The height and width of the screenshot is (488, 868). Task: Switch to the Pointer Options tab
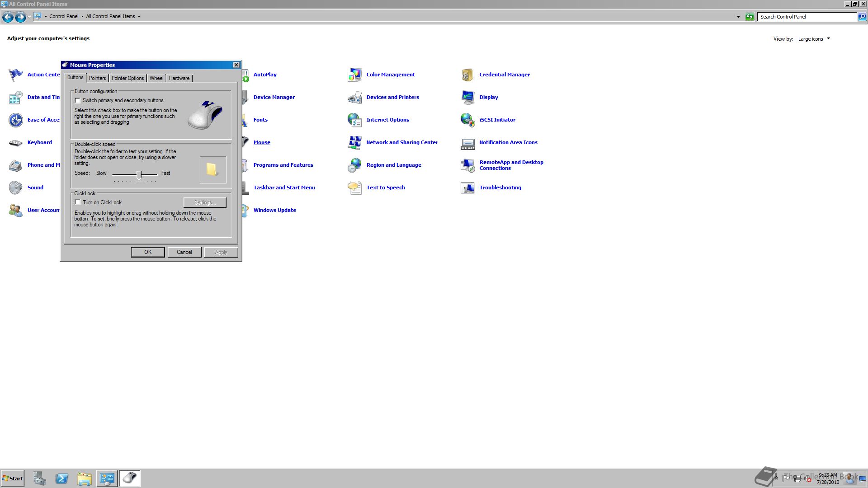pos(127,78)
